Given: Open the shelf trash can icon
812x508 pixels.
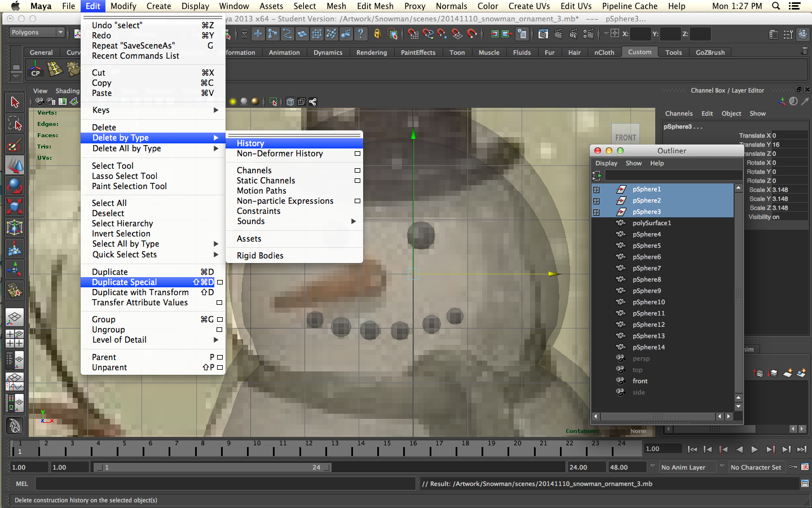Looking at the screenshot, I should coord(805,51).
